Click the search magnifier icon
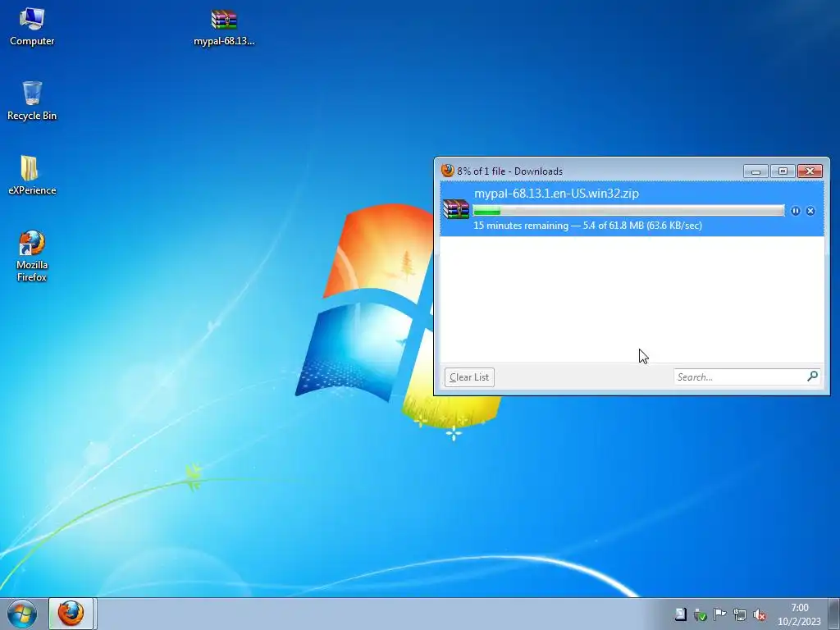Viewport: 840px width, 630px height. tap(812, 377)
